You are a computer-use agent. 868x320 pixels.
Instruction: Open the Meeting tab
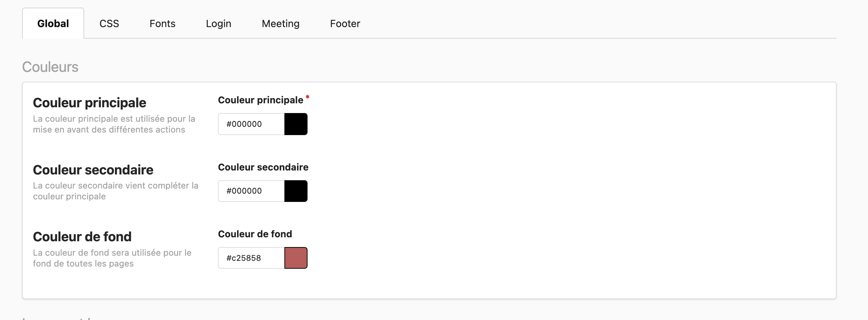point(280,24)
